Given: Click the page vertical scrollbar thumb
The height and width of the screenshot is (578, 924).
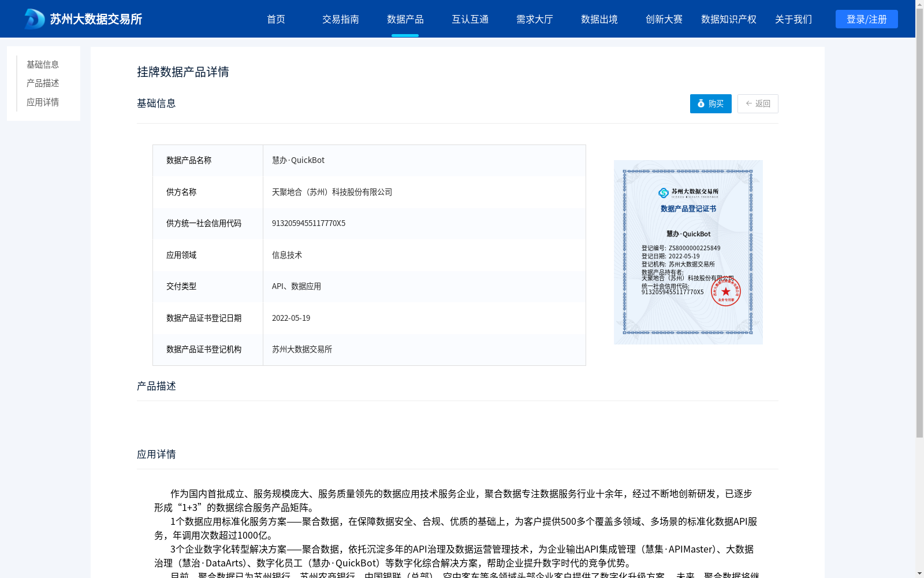Looking at the screenshot, I should coord(919,224).
